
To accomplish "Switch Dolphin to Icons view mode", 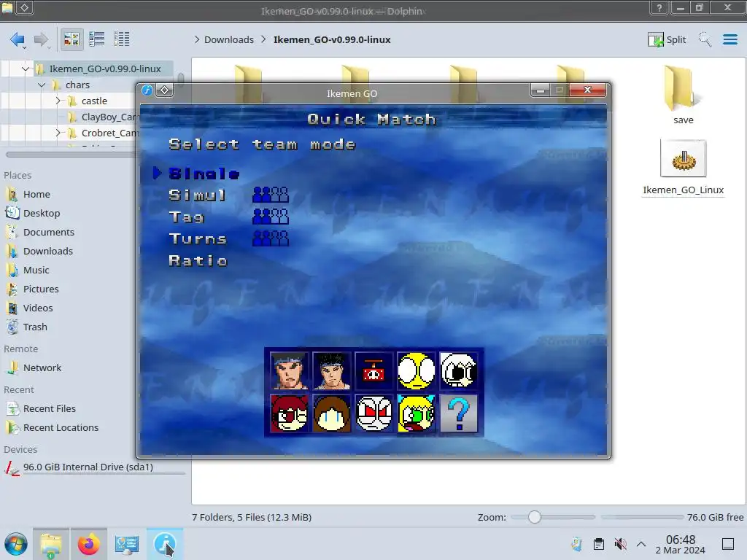I will [x=71, y=39].
